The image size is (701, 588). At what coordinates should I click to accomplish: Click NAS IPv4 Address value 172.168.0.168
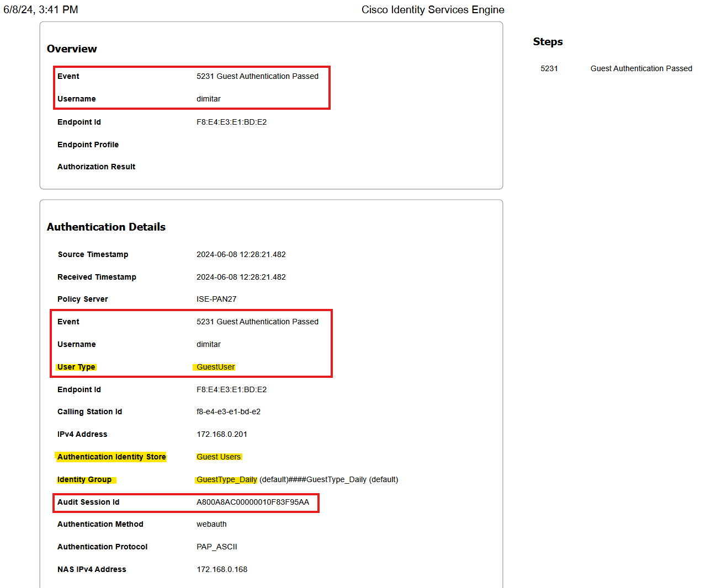(221, 570)
